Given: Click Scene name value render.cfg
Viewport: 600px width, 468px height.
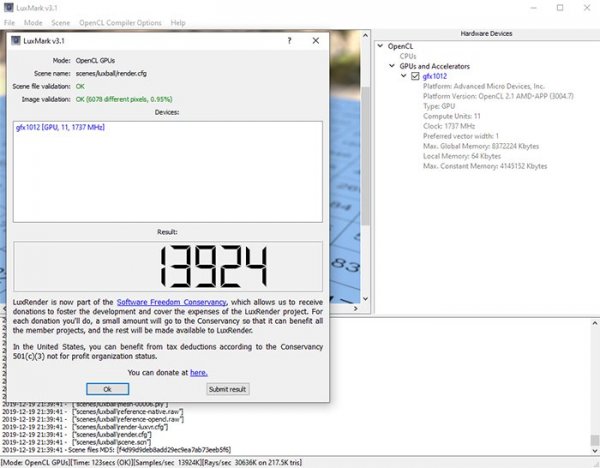Looking at the screenshot, I should point(111,73).
